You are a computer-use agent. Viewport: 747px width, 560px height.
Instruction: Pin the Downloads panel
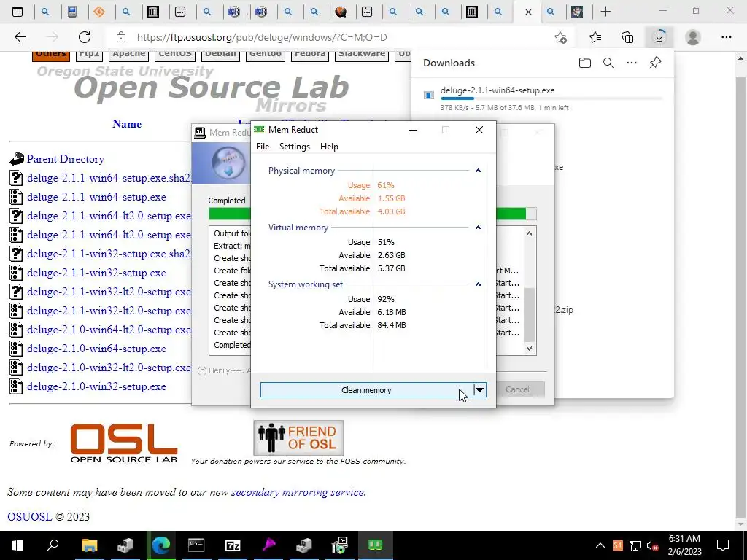pyautogui.click(x=656, y=63)
